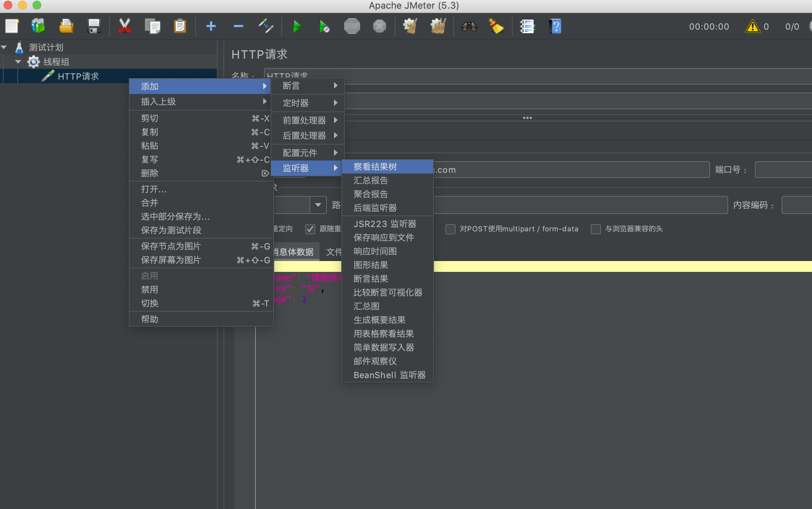Enable 对POST使用multipart / form-data checkbox
This screenshot has width=812, height=509.
pos(450,229)
